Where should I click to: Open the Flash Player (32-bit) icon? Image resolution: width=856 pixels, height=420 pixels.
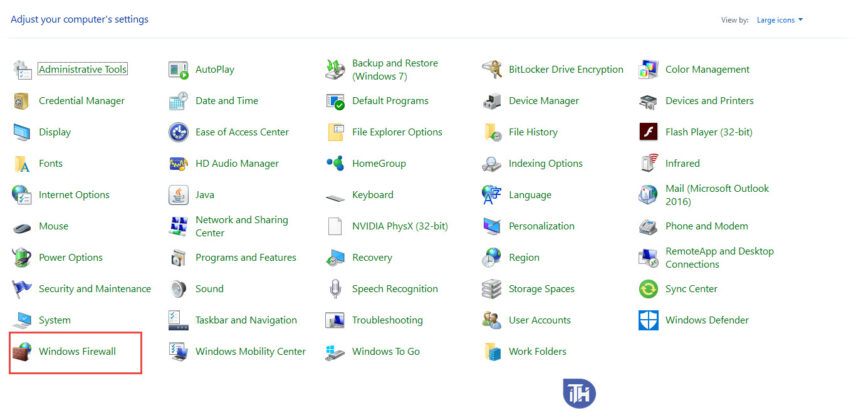click(649, 132)
